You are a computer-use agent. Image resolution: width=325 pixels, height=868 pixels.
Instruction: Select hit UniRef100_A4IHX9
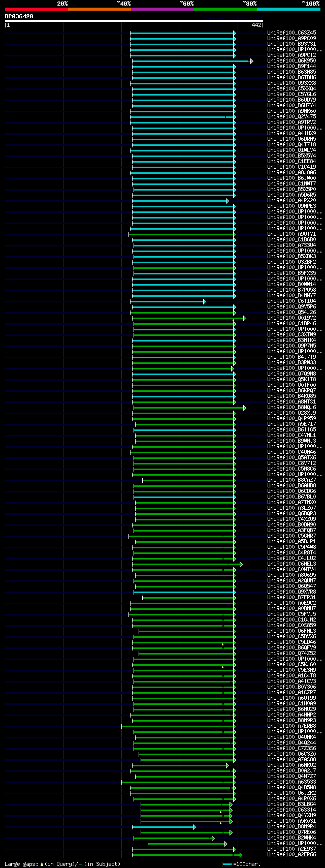coord(291,134)
